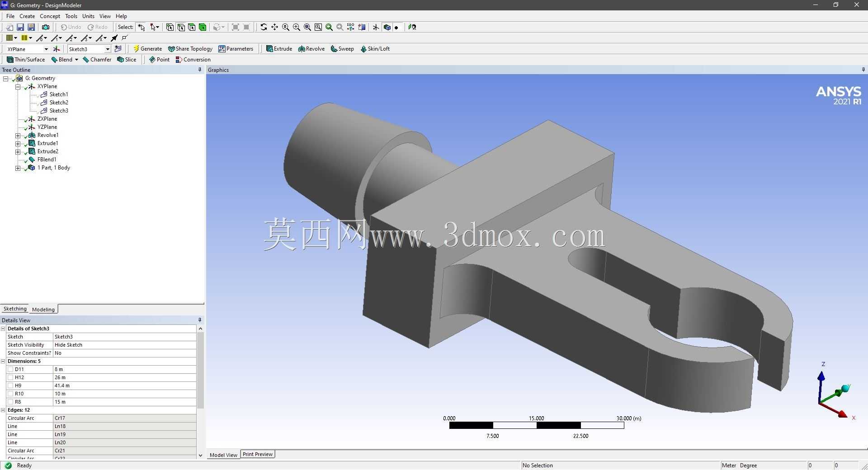
Task: Start a Sweep feature
Action: click(x=342, y=49)
